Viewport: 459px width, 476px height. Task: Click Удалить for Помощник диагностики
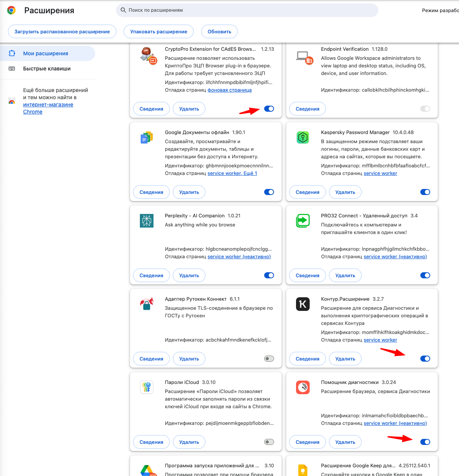pyautogui.click(x=345, y=442)
